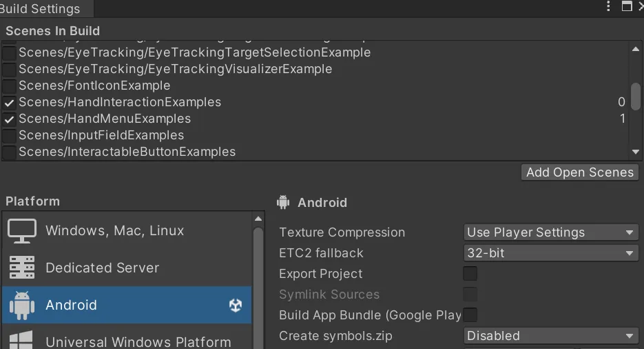The width and height of the screenshot is (644, 349).
Task: Click the Windows, Mac, Linux monitor icon
Action: point(22,231)
